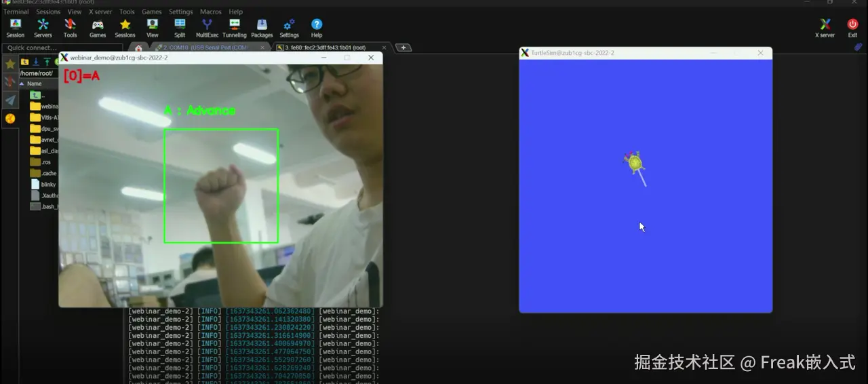This screenshot has height=384, width=868.
Task: Open the Packages toolbar icon
Action: point(262,28)
